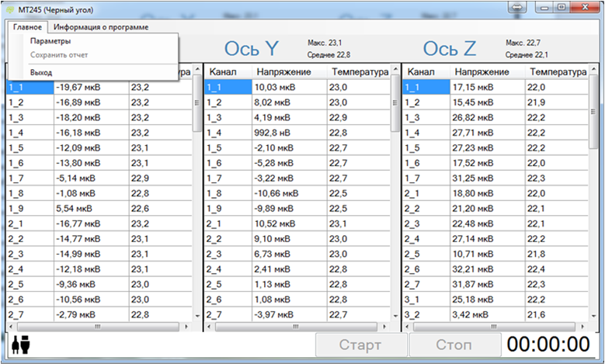Click right scroll arrow under Ось Y table

click(384, 327)
